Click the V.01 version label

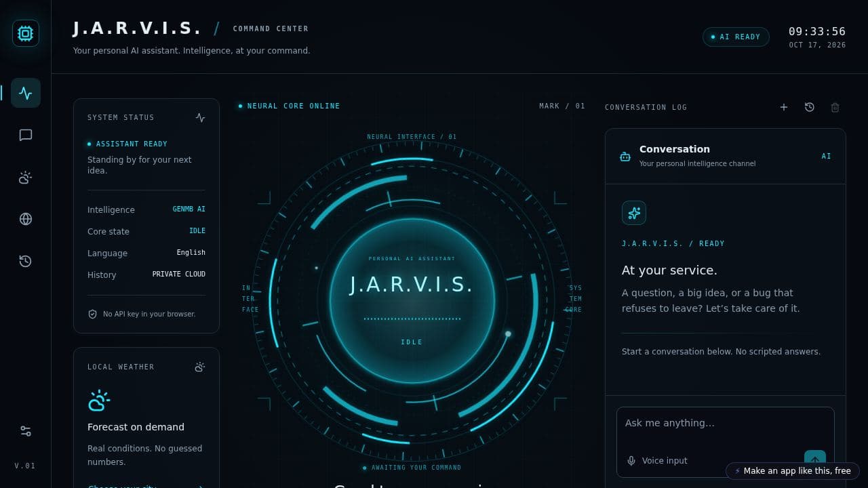pyautogui.click(x=25, y=466)
